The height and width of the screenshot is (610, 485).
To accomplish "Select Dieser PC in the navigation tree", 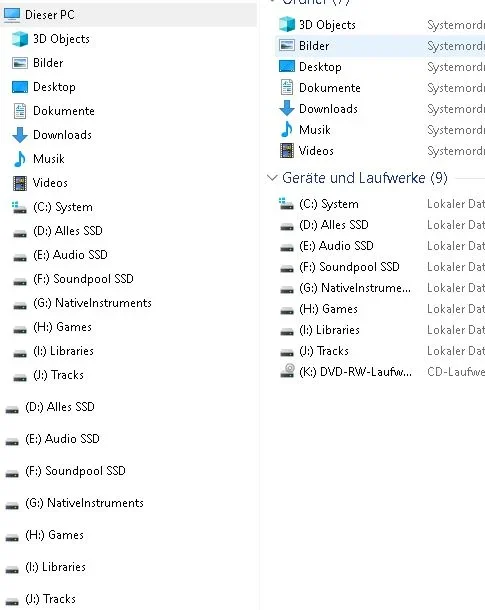I will tap(128, 15).
